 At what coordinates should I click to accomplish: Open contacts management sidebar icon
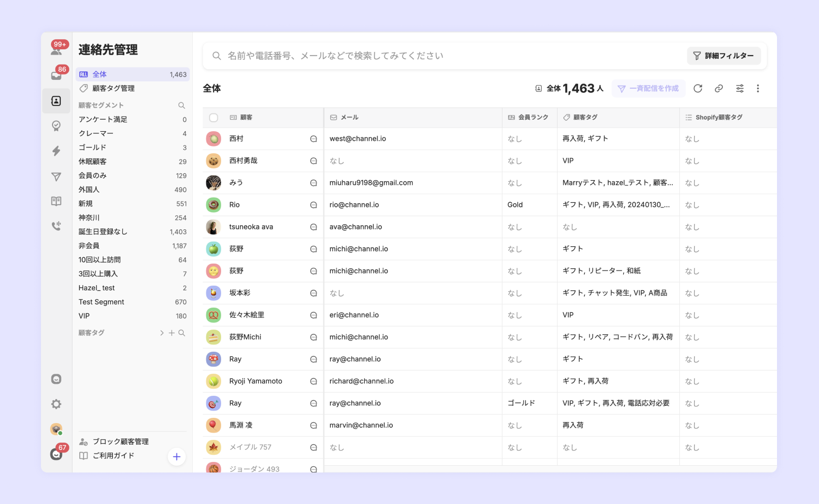click(x=56, y=101)
